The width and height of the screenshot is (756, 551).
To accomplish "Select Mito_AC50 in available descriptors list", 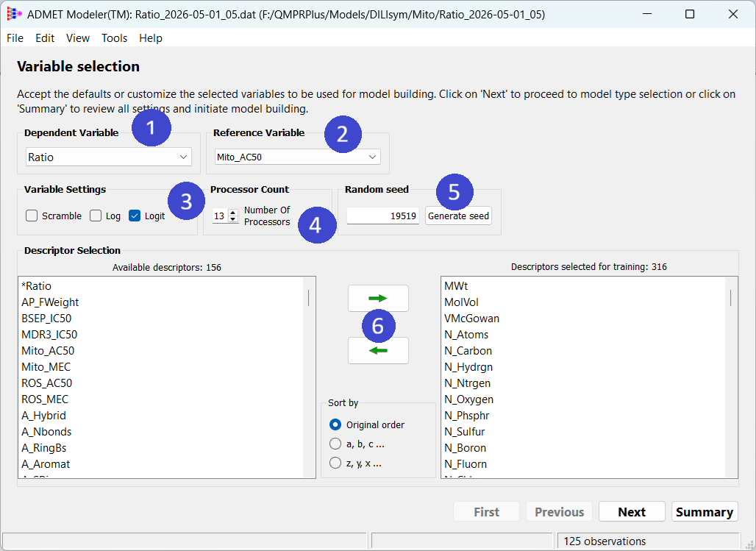I will coord(48,351).
